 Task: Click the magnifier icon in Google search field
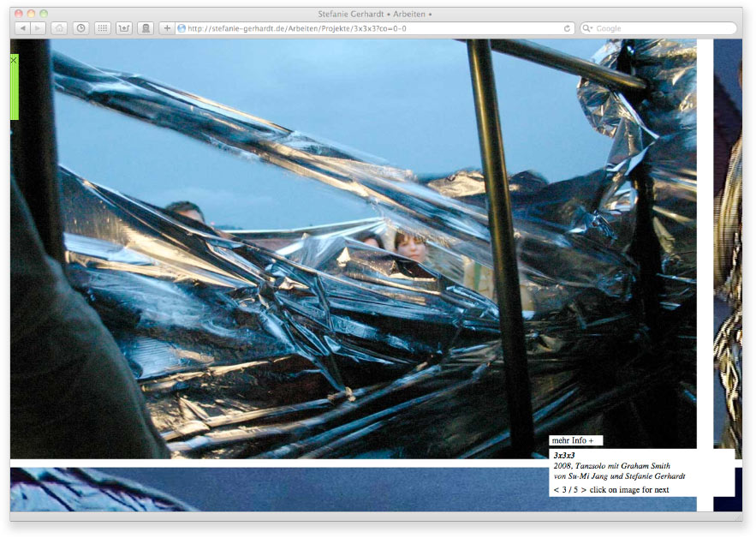click(x=588, y=28)
